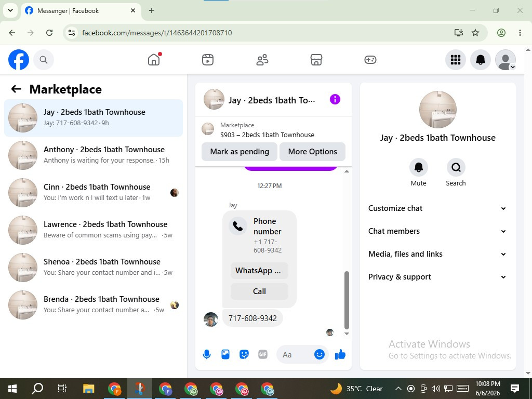
Task: Click the WhatsApp button in phone card
Action: click(259, 271)
